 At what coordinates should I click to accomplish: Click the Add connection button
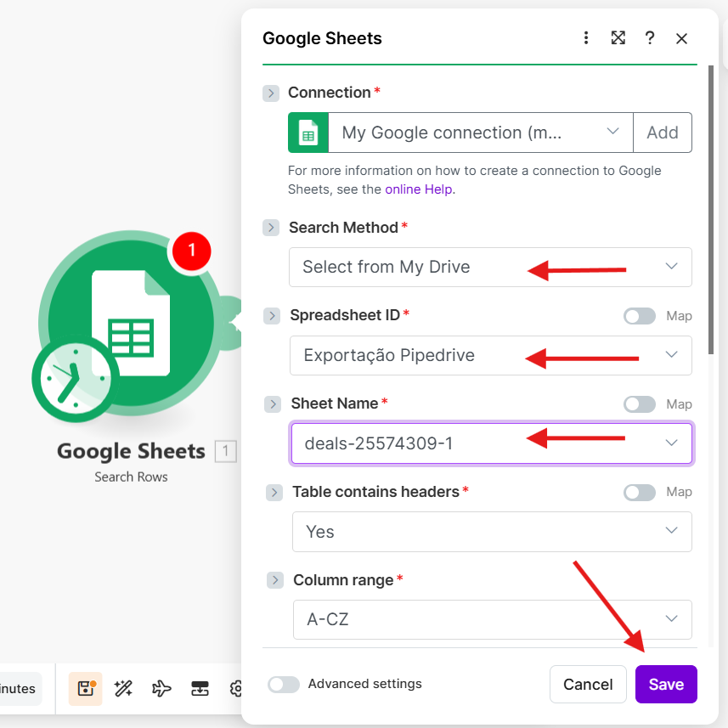click(663, 133)
